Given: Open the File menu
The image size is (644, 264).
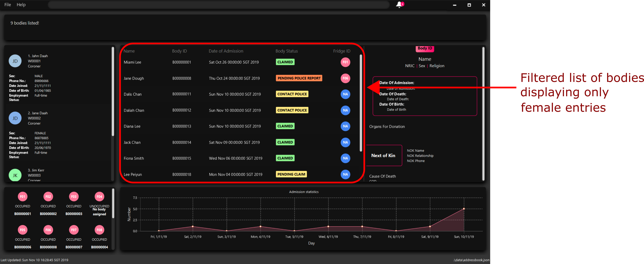Looking at the screenshot, I should point(8,4).
